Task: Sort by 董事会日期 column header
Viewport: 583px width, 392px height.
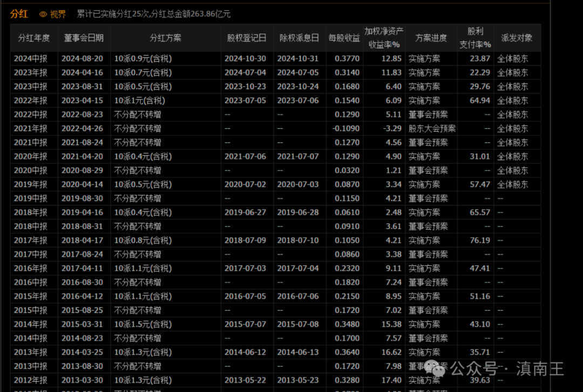Action: tap(84, 38)
